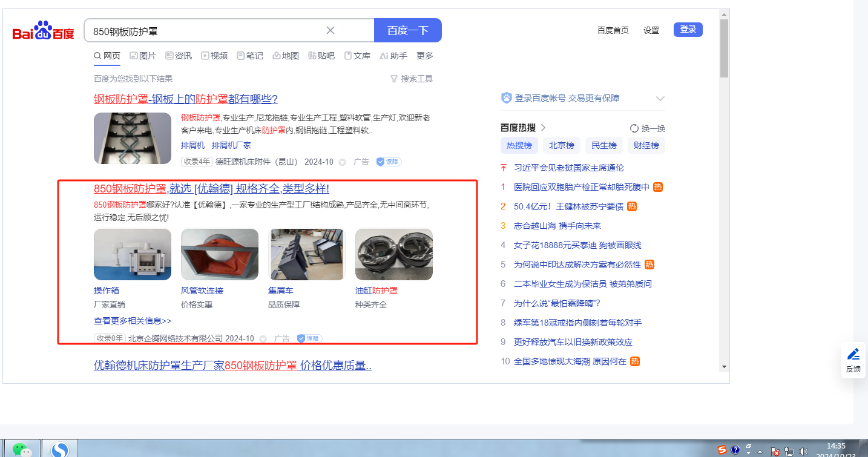This screenshot has width=868, height=457.
Task: Open hot search 50.4亿元！王健林被苏宁要债
Action: tap(568, 206)
